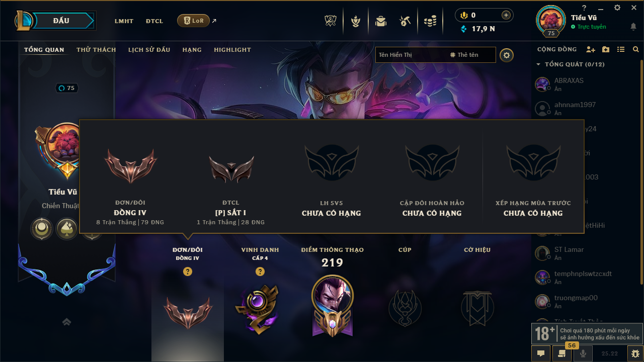Expand the profile banner double chevron
The width and height of the screenshot is (644, 362).
tap(66, 322)
